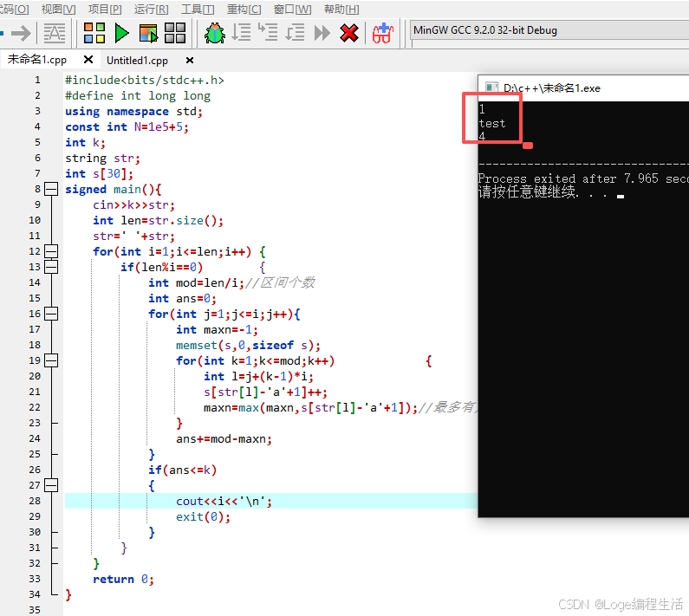Click the '#define int long long' line

pos(138,96)
